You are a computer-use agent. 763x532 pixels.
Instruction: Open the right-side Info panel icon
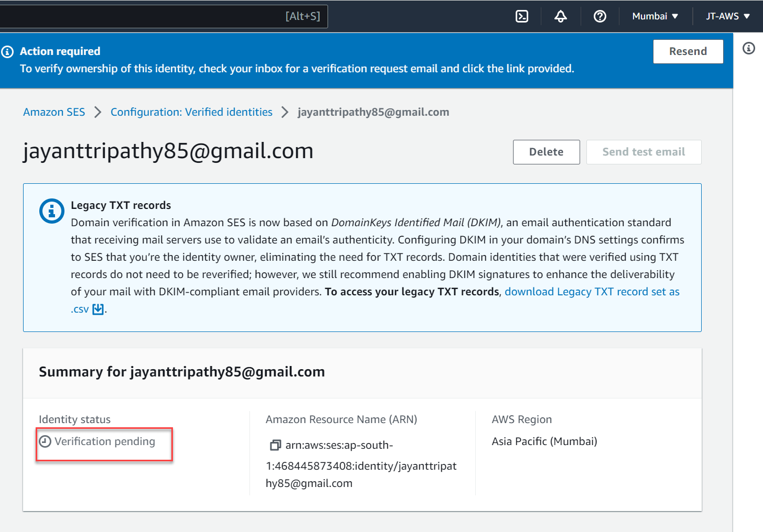pyautogui.click(x=748, y=49)
